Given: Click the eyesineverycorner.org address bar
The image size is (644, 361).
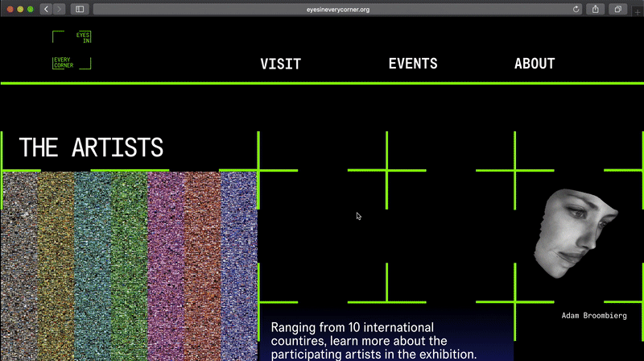Looking at the screenshot, I should [x=337, y=9].
